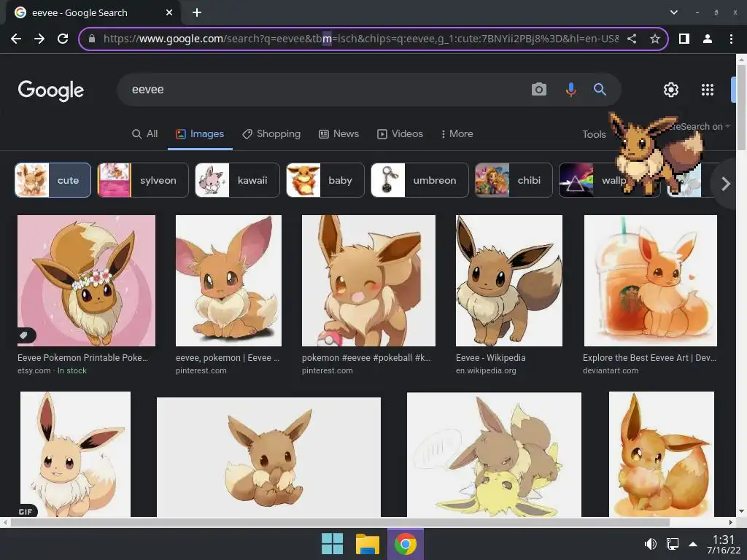Open the Eevee Pokemon Printable Poke... link
747x560 pixels.
(x=83, y=357)
